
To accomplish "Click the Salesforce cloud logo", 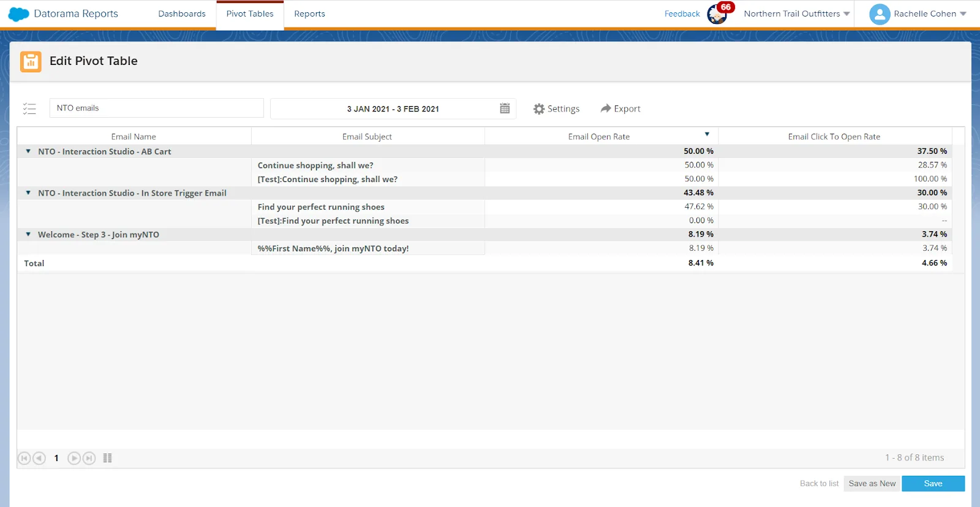I will click(18, 14).
